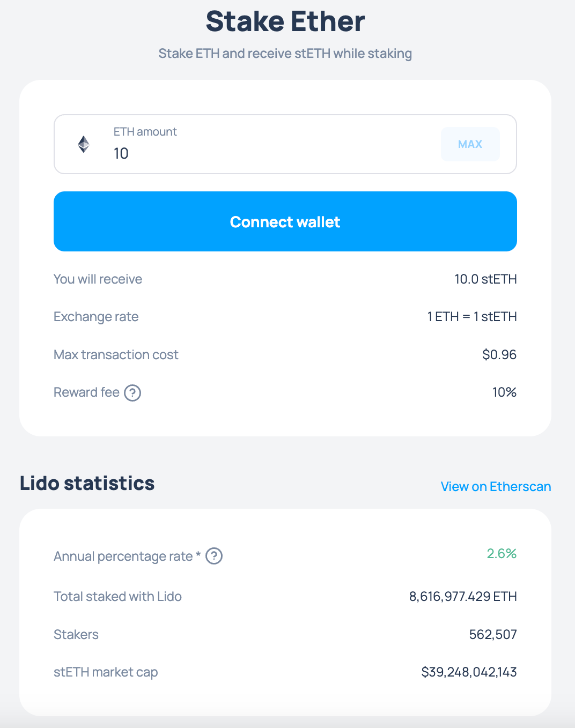Click the Ethereum diamond icon
575x728 pixels.
click(84, 144)
